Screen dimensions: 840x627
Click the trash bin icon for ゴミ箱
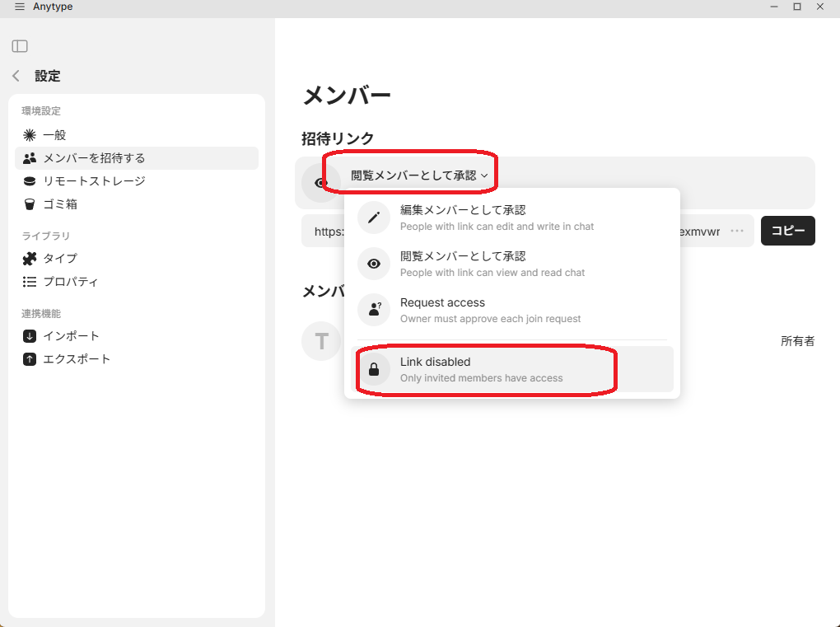[x=30, y=204]
